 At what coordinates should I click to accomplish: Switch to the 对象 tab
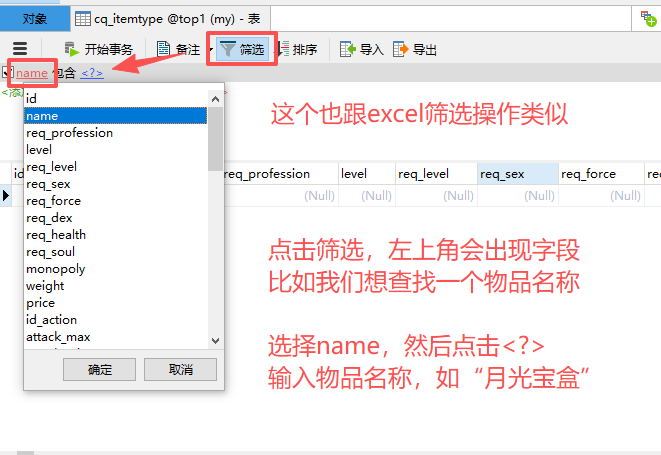[35, 19]
